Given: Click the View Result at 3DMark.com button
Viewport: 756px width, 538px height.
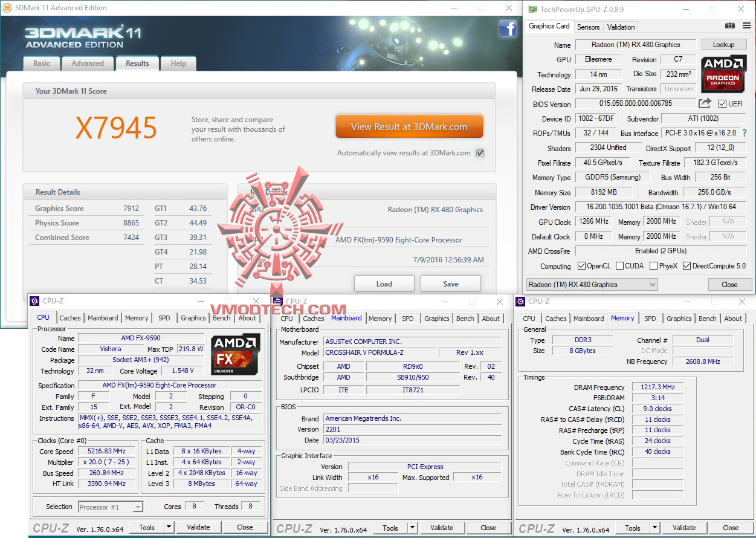Looking at the screenshot, I should tap(409, 126).
